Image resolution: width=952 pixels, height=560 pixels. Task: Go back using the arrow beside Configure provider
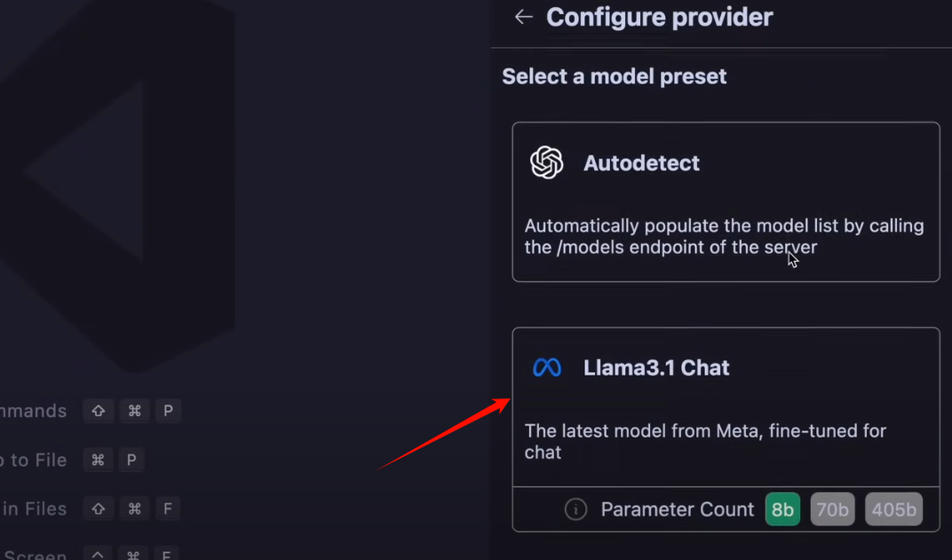(x=523, y=17)
